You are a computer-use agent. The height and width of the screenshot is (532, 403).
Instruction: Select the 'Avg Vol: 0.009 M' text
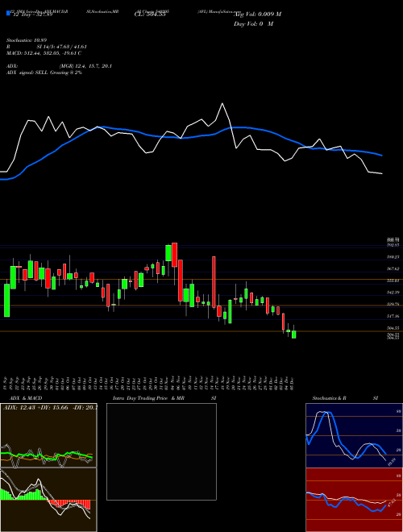click(x=257, y=15)
